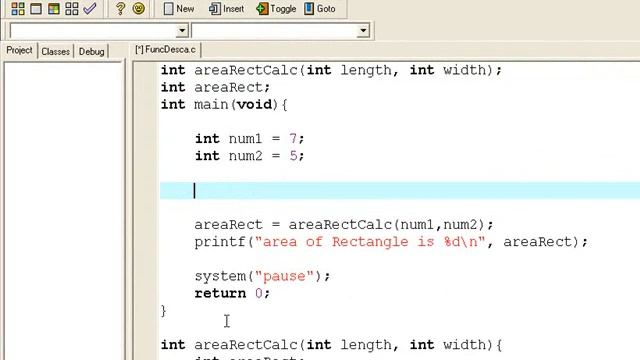Click the Compile icon with colored squares
Screen dimensions: 640x360
tap(18, 9)
